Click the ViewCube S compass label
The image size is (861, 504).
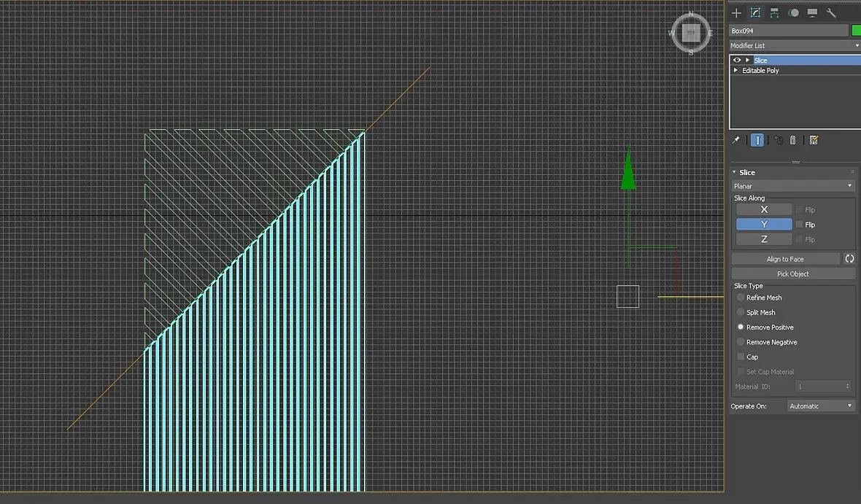coord(691,53)
